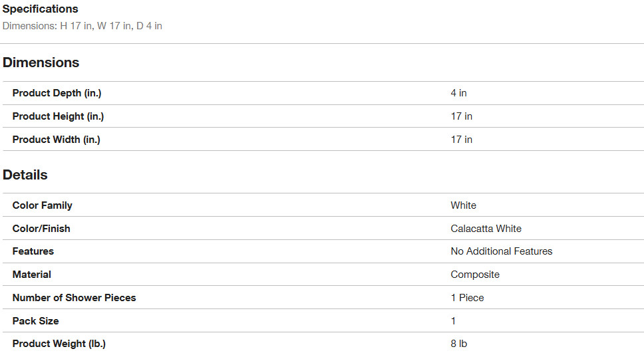Image resolution: width=644 pixels, height=355 pixels.
Task: Click the Features row label
Action: click(x=33, y=251)
